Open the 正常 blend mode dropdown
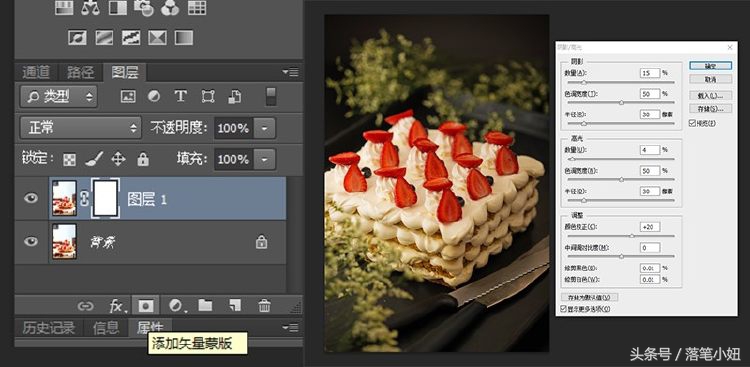This screenshot has width=750, height=367. coord(80,128)
